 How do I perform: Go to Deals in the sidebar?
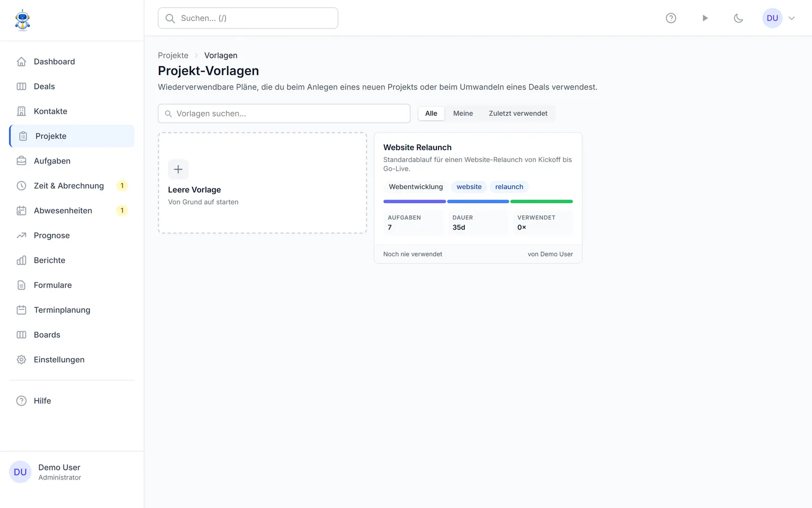(x=44, y=86)
